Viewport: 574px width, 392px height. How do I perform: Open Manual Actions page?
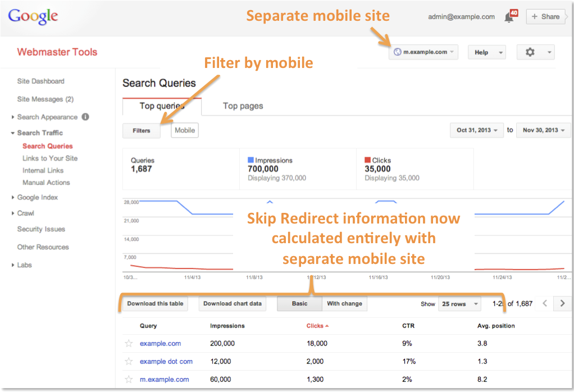click(46, 183)
